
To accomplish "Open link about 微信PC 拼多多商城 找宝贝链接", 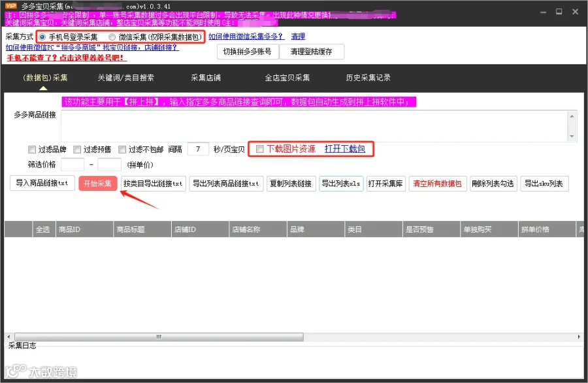I will (x=92, y=48).
